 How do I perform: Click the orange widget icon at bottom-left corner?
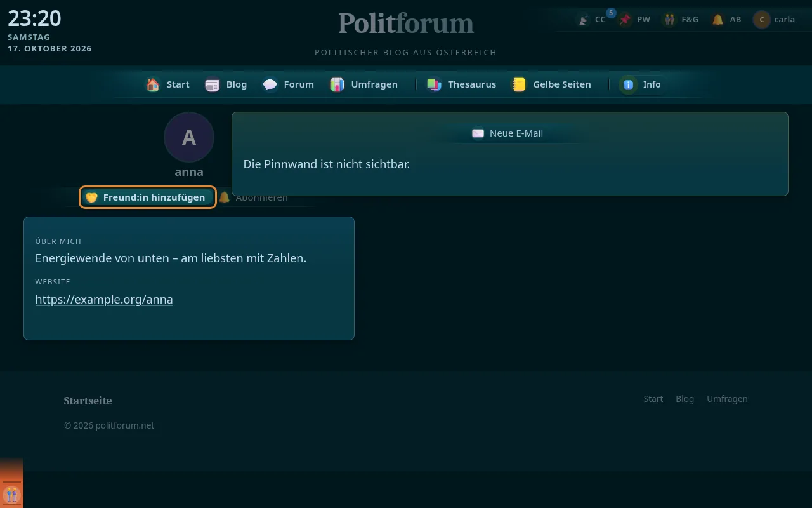click(11, 495)
